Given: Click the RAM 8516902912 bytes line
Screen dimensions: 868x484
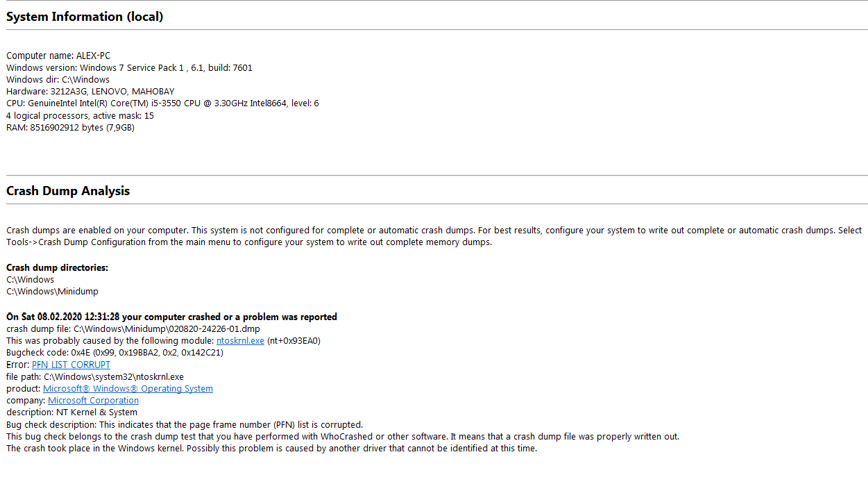Looking at the screenshot, I should [x=70, y=128].
